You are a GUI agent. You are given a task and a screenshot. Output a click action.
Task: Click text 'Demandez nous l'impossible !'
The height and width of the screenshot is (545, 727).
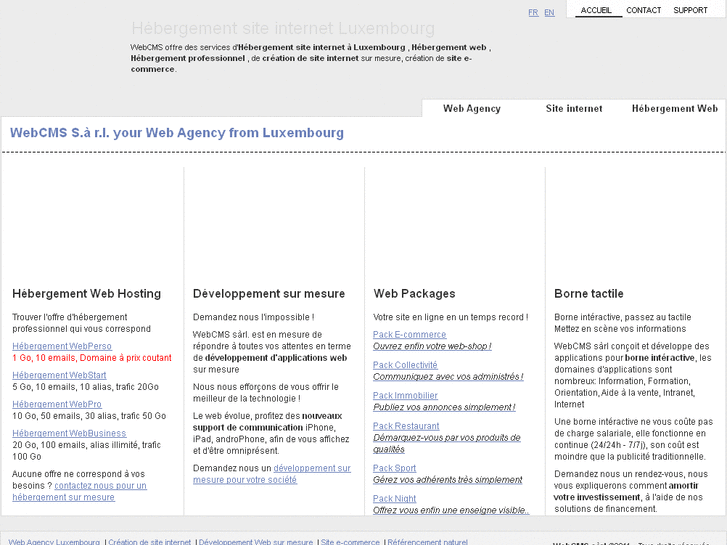254,317
